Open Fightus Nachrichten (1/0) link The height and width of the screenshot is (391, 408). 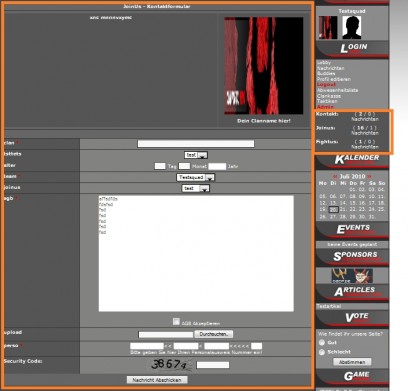(365, 144)
